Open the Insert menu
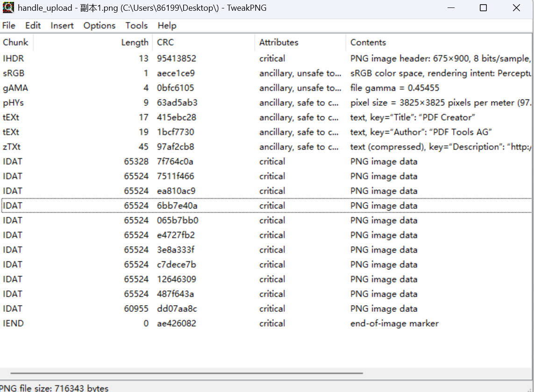This screenshot has height=392, width=534. (x=62, y=26)
